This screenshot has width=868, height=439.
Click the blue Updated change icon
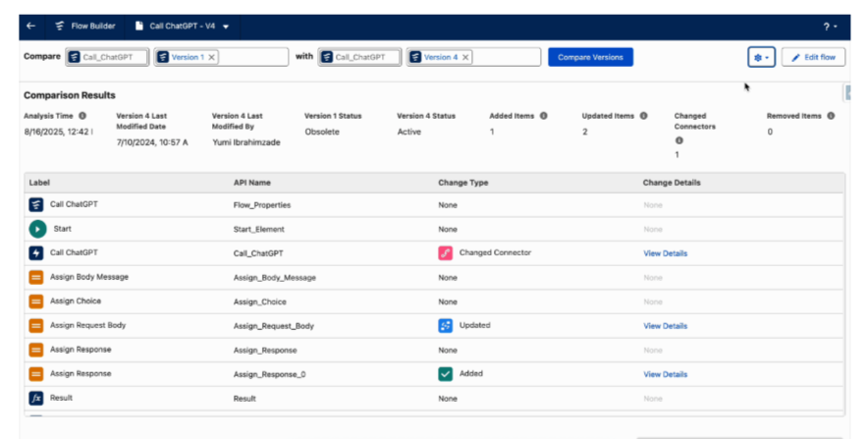click(445, 325)
